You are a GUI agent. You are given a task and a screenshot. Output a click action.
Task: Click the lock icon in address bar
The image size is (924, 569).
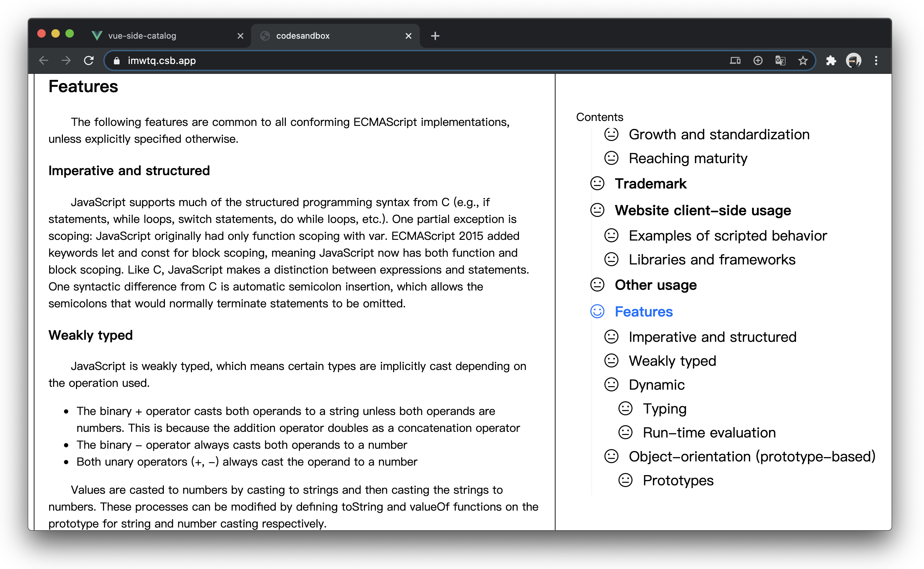click(x=117, y=60)
